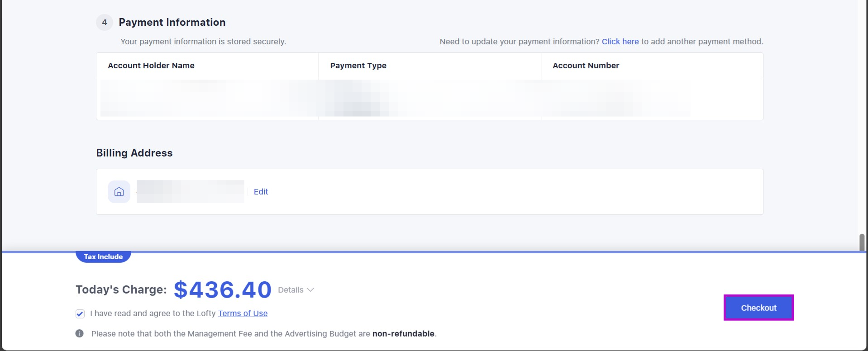Image resolution: width=868 pixels, height=351 pixels.
Task: Click the $436.40 charge amount
Action: (223, 289)
